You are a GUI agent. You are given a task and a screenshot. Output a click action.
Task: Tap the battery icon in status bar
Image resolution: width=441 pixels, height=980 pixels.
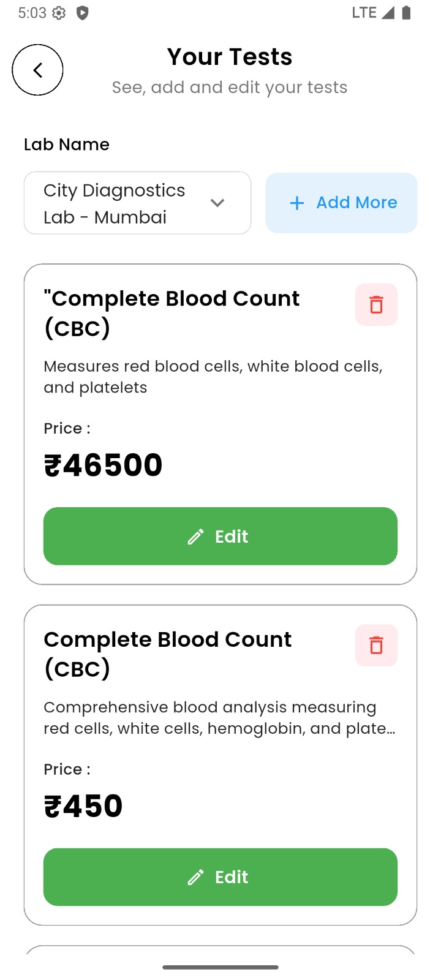point(406,13)
